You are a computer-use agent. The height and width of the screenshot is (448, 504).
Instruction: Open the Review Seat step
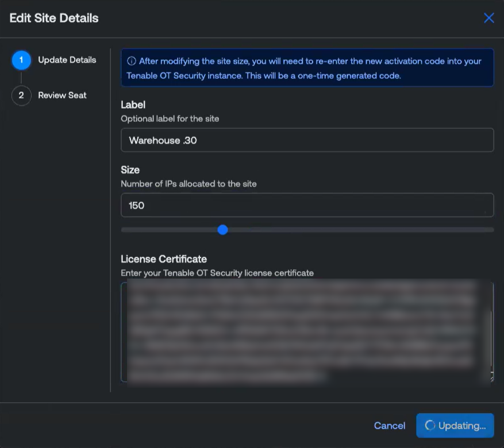coord(63,95)
